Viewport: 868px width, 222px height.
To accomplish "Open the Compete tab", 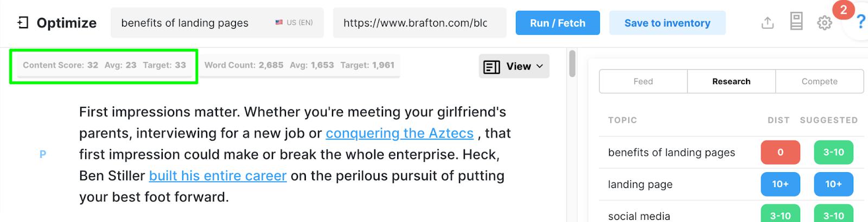I will click(x=819, y=81).
